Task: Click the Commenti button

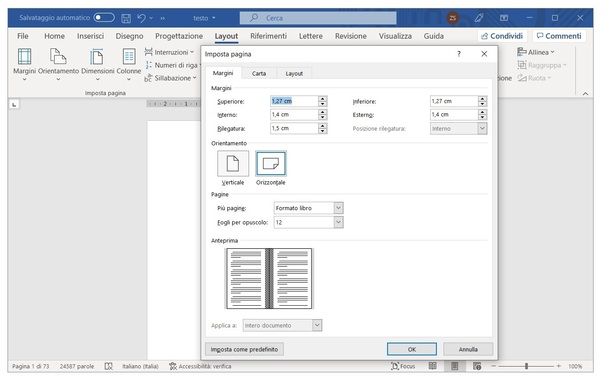Action: click(559, 36)
